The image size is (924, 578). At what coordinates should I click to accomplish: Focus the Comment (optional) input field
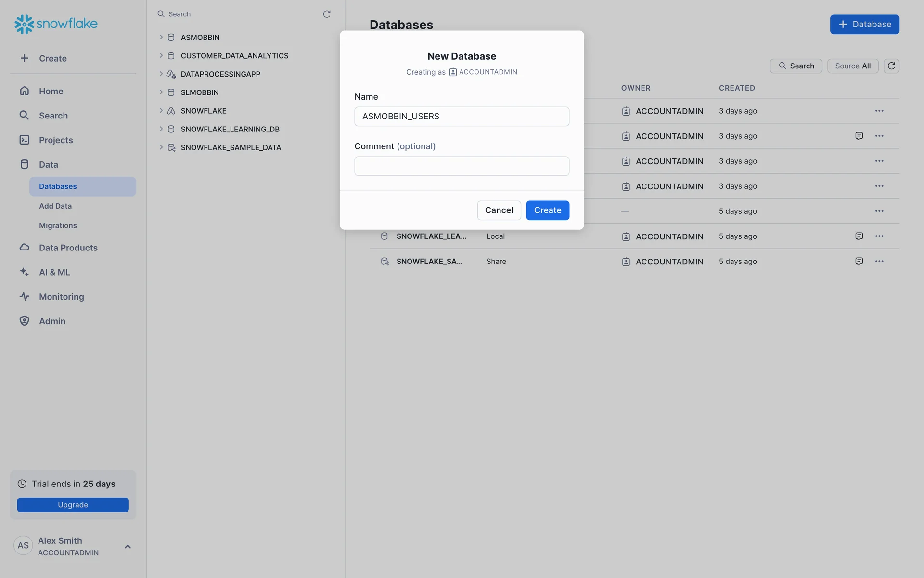tap(462, 166)
